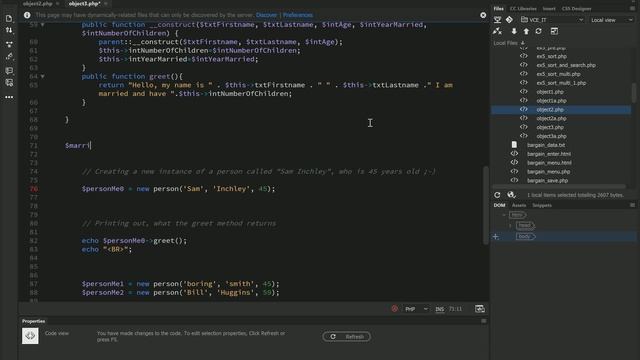
Task: Select ex5_sort_and_search.php in Files list
Action: tap(566, 65)
